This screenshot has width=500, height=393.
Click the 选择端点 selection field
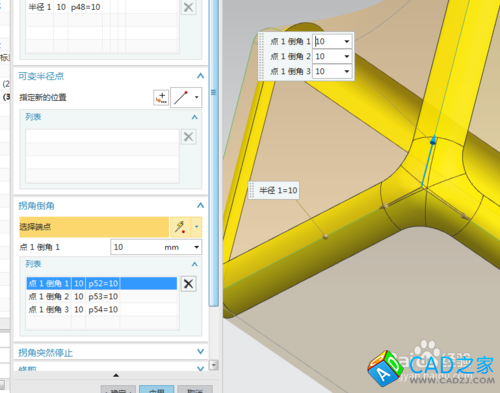(x=94, y=227)
